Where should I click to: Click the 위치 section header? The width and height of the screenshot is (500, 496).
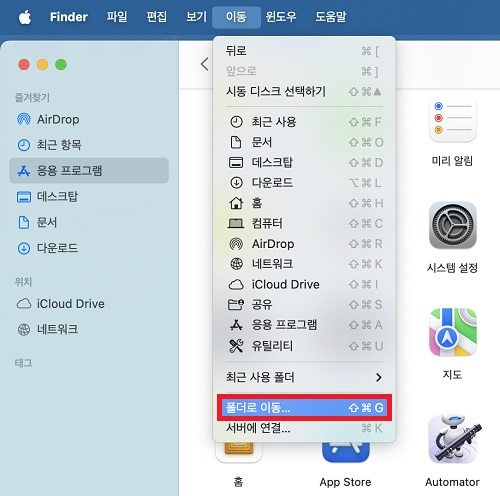click(x=23, y=282)
